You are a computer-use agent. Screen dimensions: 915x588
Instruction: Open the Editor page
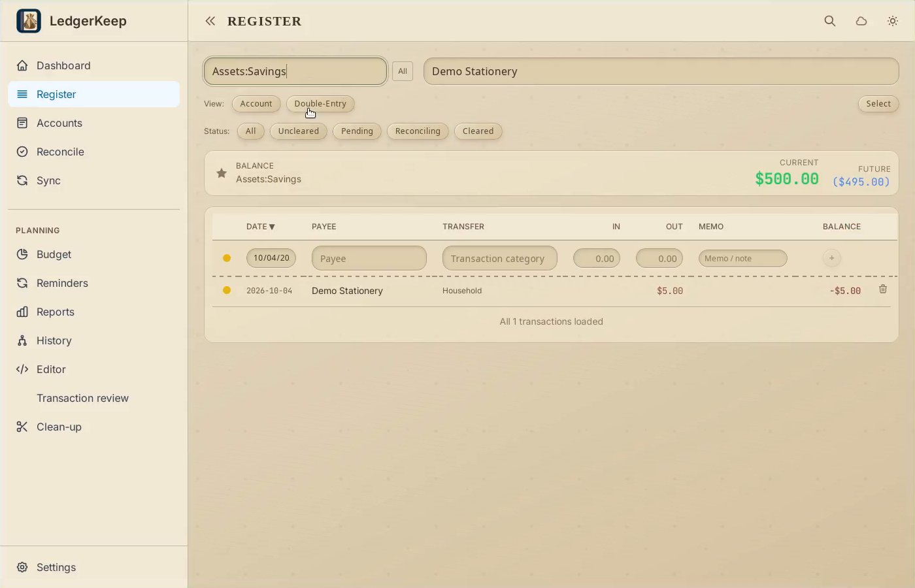[93, 369]
